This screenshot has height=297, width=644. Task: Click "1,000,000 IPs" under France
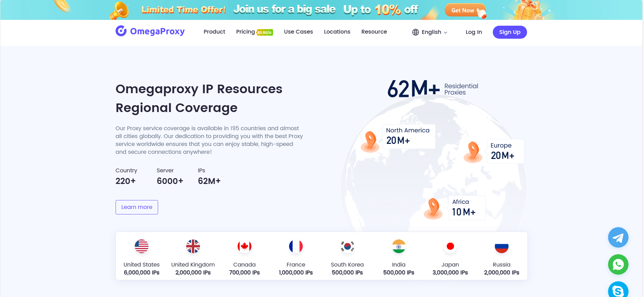tap(296, 273)
